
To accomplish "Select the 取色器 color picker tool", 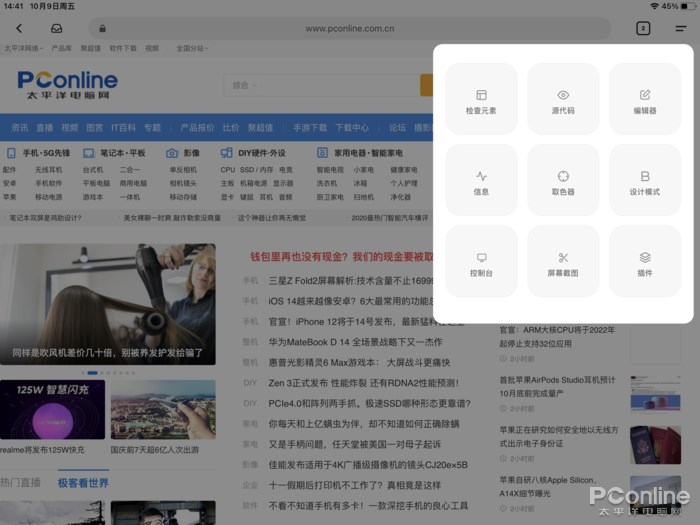I will click(x=563, y=180).
